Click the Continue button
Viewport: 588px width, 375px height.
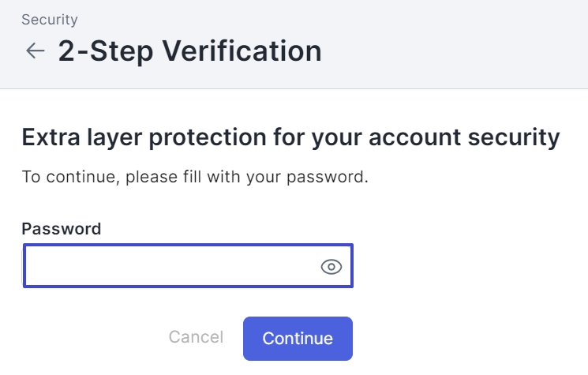pyautogui.click(x=298, y=338)
